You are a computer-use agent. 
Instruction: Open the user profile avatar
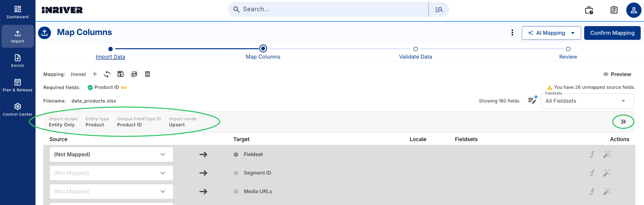[633, 10]
